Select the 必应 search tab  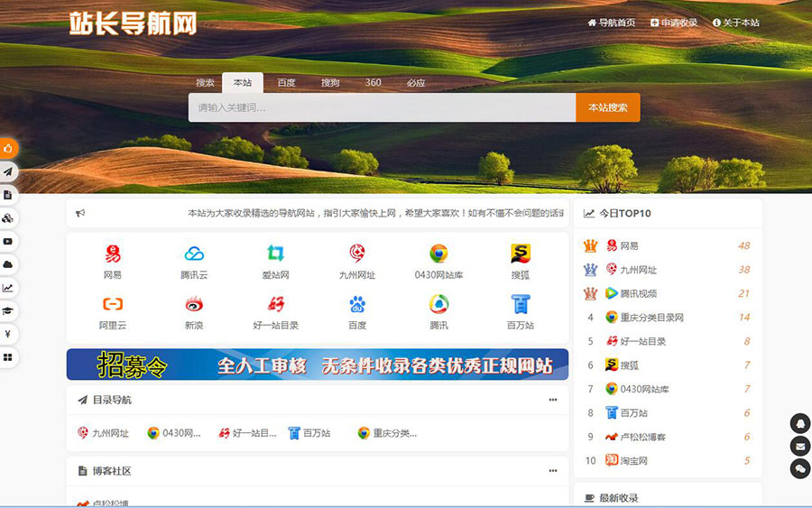(415, 83)
